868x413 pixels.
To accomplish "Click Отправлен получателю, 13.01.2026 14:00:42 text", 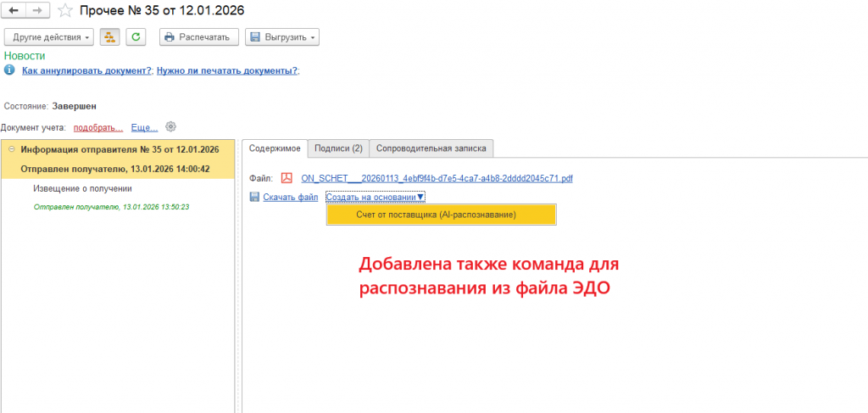I will pos(115,169).
